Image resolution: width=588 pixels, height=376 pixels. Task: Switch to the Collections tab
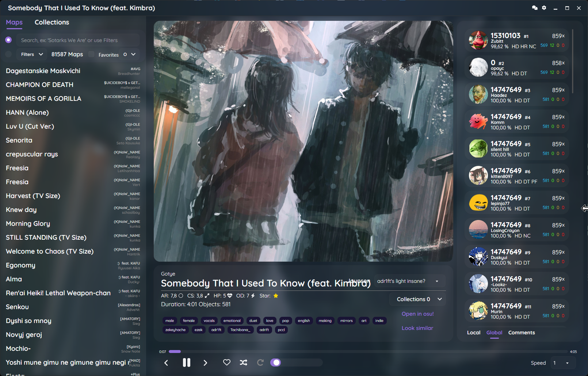click(x=52, y=22)
